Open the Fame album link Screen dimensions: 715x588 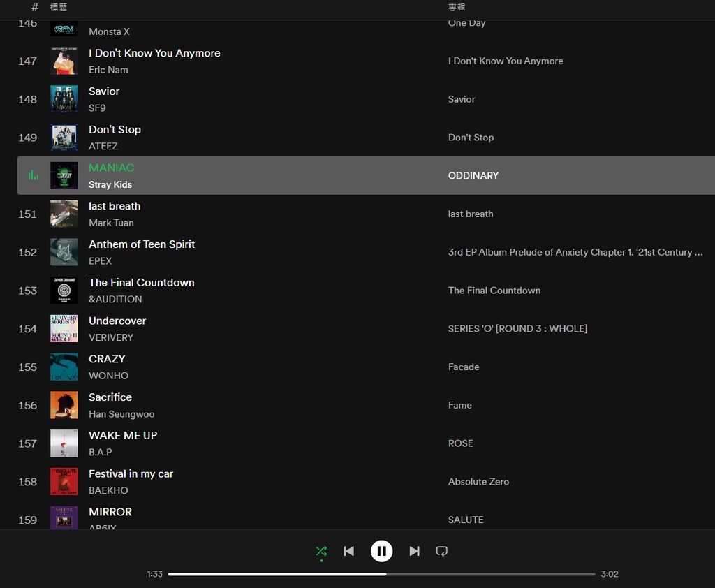tap(460, 405)
